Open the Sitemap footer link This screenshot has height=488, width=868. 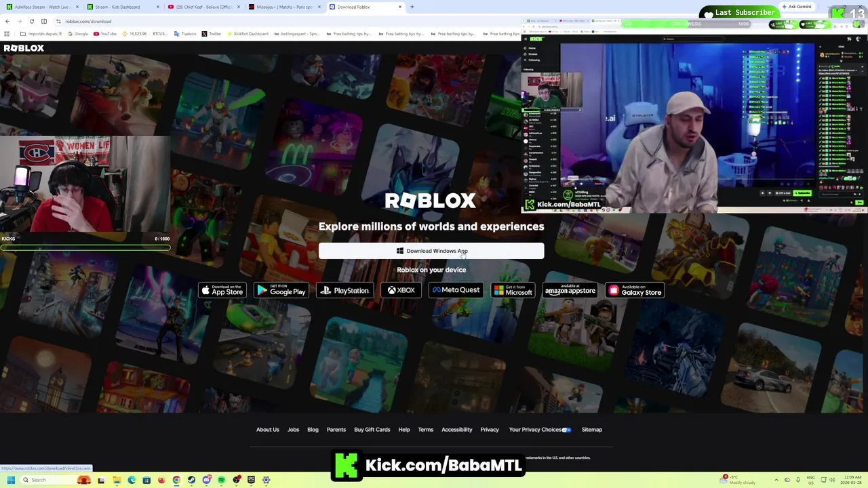click(x=592, y=430)
